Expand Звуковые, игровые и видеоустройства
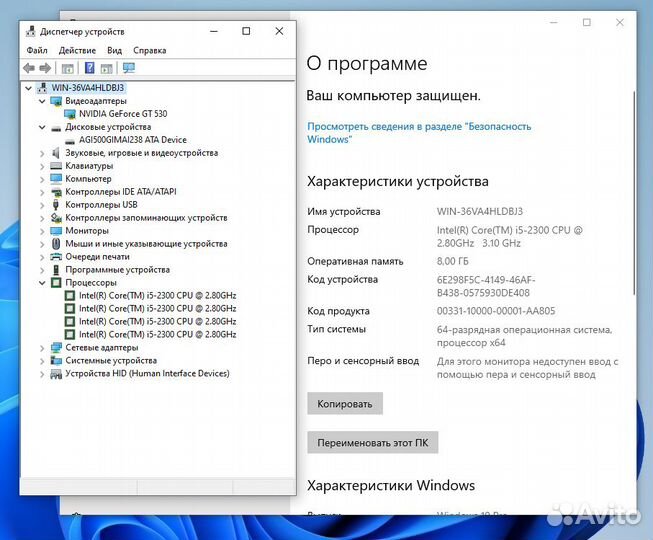This screenshot has width=653, height=540. (42, 154)
